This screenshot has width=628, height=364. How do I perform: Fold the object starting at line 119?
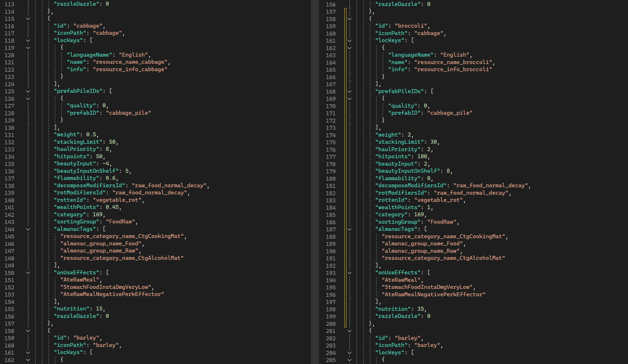(x=28, y=48)
